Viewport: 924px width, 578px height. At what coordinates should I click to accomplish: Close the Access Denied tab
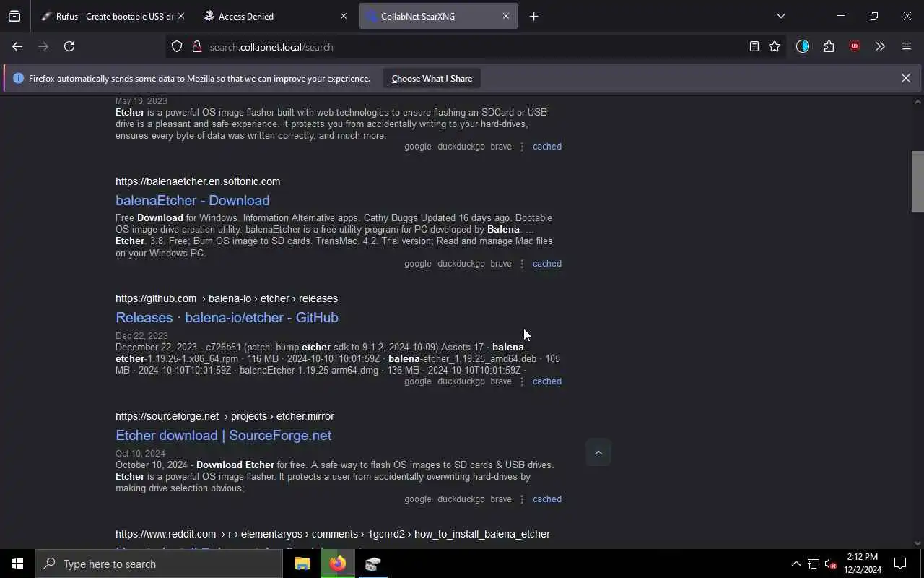(344, 16)
